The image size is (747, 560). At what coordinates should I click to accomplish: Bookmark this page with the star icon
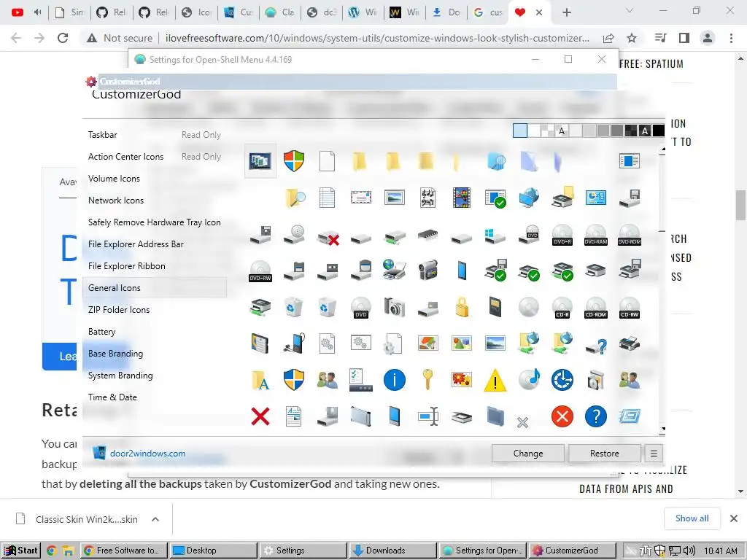[632, 38]
